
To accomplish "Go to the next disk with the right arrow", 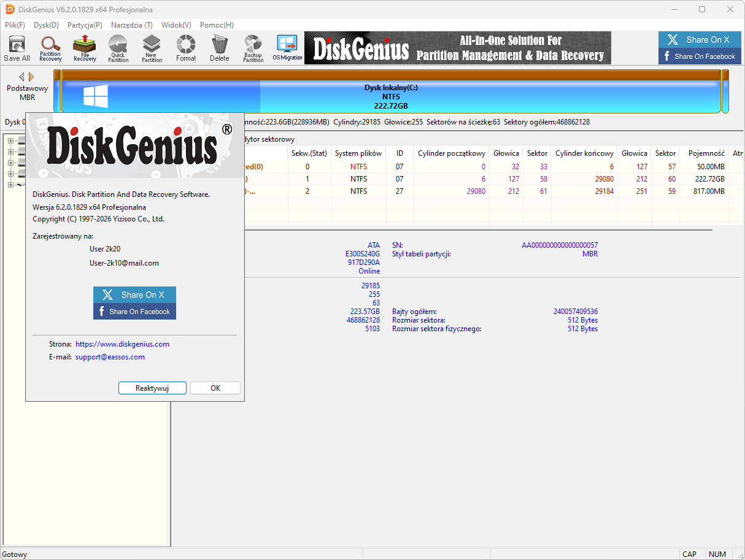I will pyautogui.click(x=31, y=77).
